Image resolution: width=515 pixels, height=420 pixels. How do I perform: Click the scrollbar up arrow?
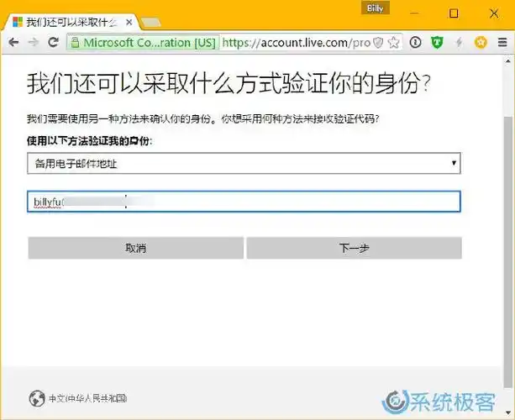(508, 61)
